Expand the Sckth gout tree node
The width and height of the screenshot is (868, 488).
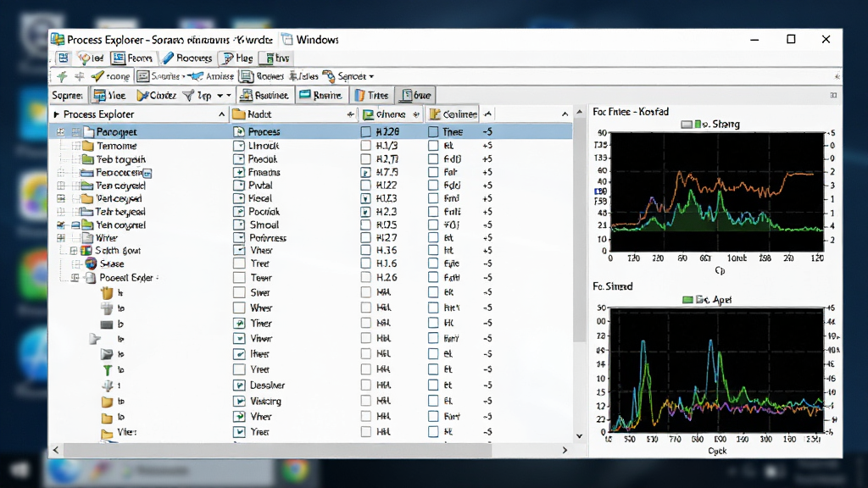coord(73,251)
